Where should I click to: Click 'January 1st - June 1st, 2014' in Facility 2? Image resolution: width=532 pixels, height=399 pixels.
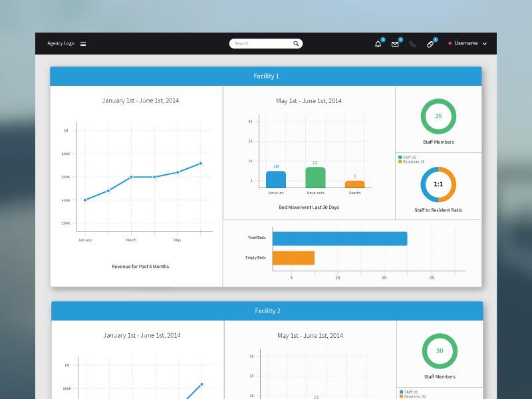(x=142, y=335)
